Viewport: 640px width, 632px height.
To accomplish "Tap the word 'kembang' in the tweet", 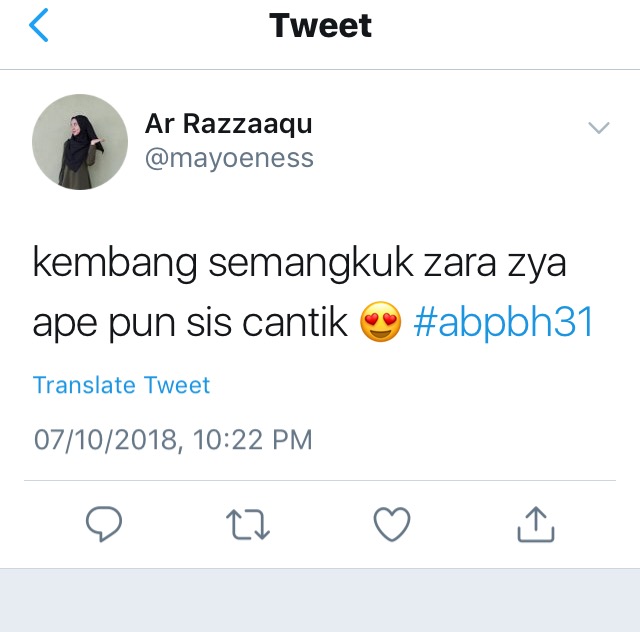I will point(115,263).
